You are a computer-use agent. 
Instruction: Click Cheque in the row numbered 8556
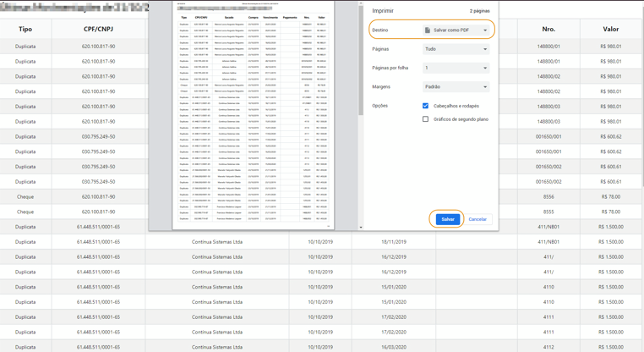coord(25,196)
